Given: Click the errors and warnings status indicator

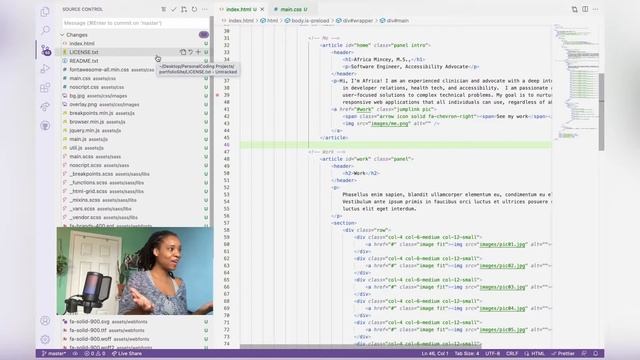Looking at the screenshot, I should point(95,353).
